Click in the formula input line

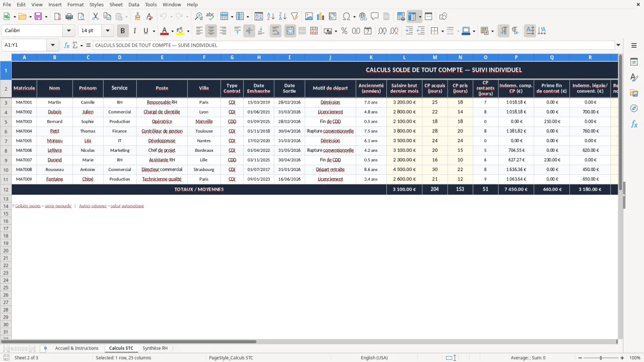[x=353, y=45]
